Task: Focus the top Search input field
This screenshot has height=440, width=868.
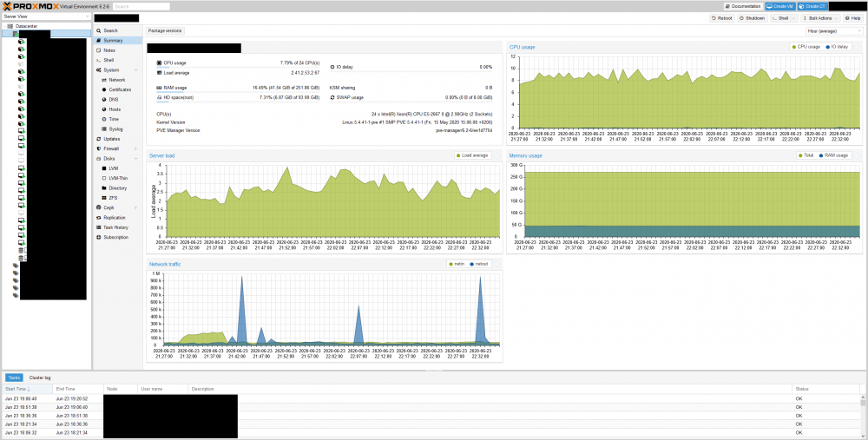Action: pos(141,7)
